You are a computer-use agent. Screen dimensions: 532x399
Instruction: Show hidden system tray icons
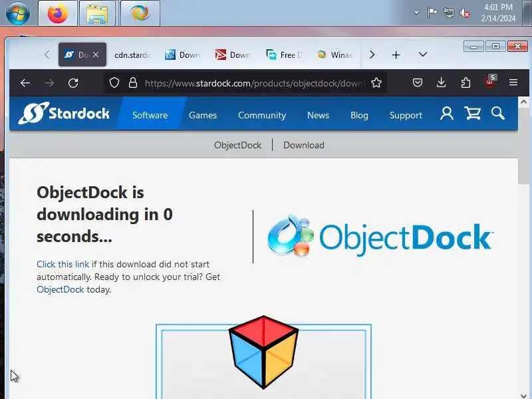pyautogui.click(x=416, y=13)
